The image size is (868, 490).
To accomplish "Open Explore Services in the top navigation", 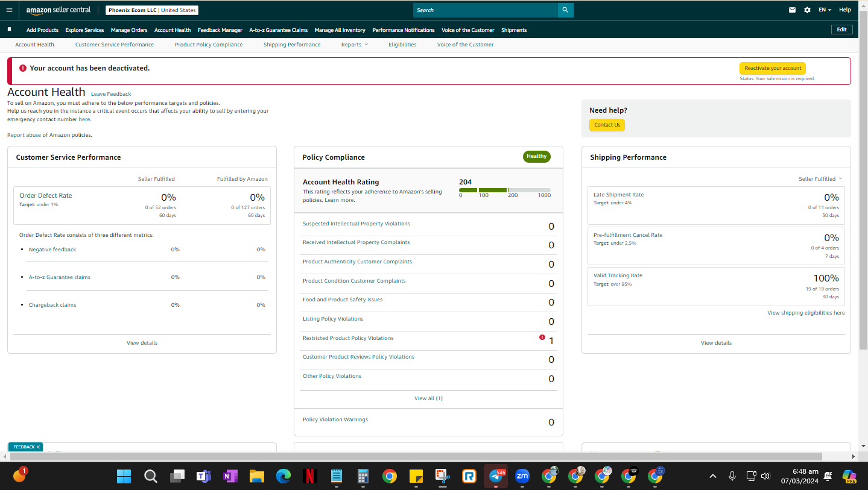I will (x=84, y=30).
